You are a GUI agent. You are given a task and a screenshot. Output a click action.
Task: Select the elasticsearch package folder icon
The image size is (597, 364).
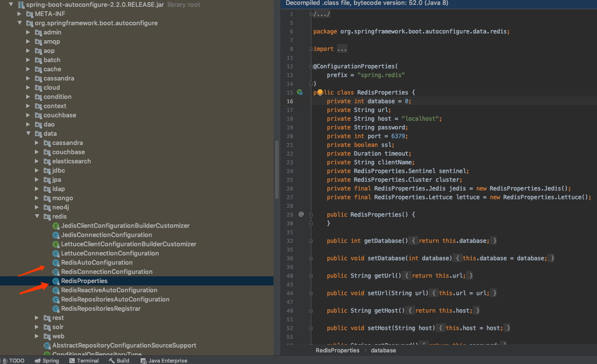point(47,161)
